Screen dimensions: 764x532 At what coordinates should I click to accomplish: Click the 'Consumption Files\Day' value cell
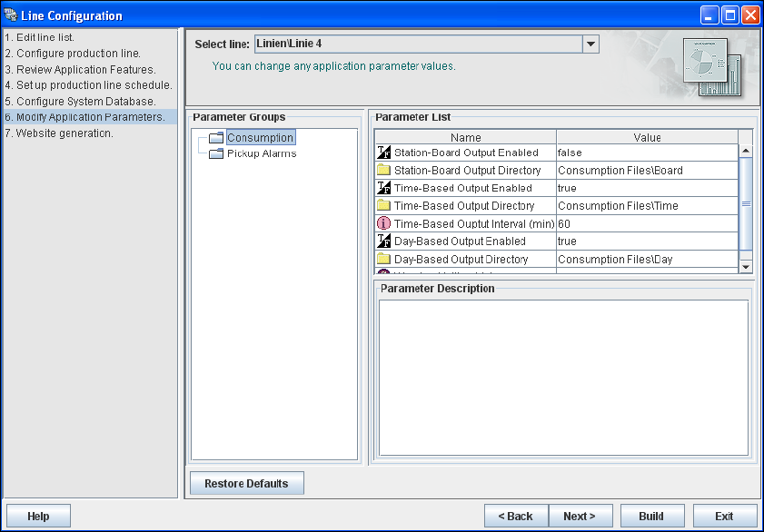[x=647, y=259]
